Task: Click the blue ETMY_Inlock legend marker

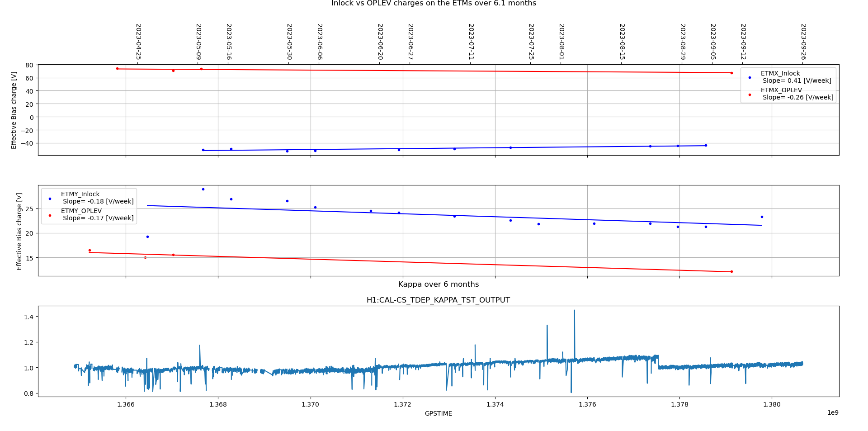Action: click(50, 198)
